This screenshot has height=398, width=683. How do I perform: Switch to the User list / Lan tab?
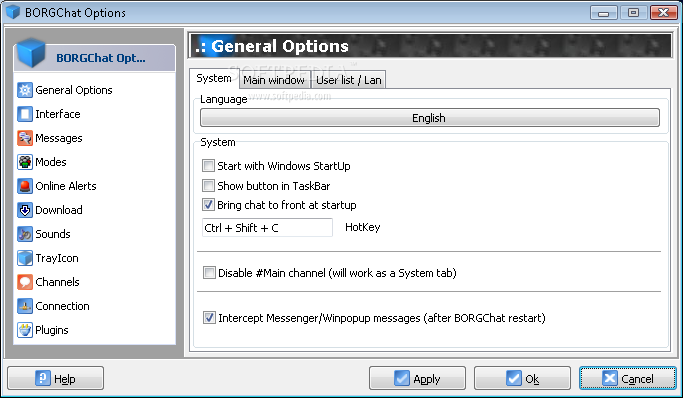pyautogui.click(x=348, y=80)
